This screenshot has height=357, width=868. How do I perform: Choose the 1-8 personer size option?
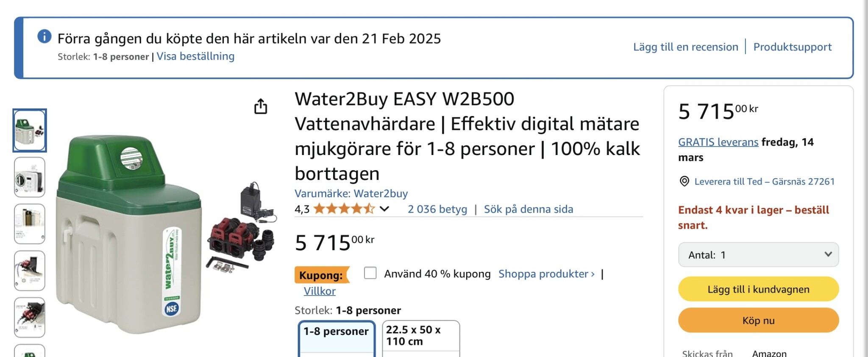[337, 337]
